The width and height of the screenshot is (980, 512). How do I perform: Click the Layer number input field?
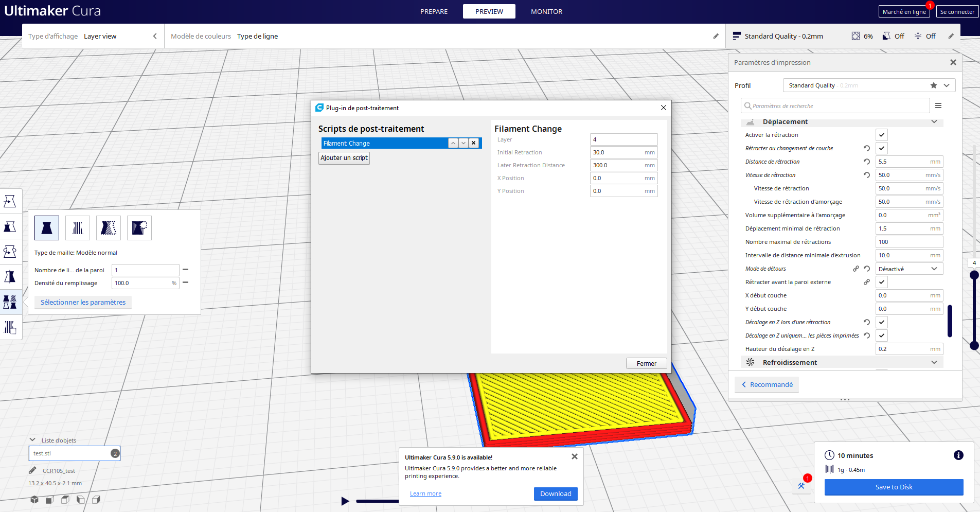click(624, 139)
